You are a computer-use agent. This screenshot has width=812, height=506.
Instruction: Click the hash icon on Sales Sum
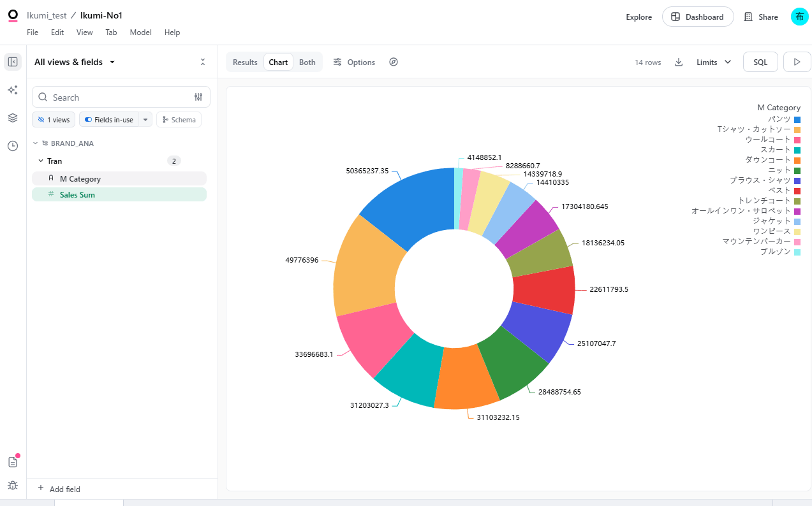[x=51, y=194]
